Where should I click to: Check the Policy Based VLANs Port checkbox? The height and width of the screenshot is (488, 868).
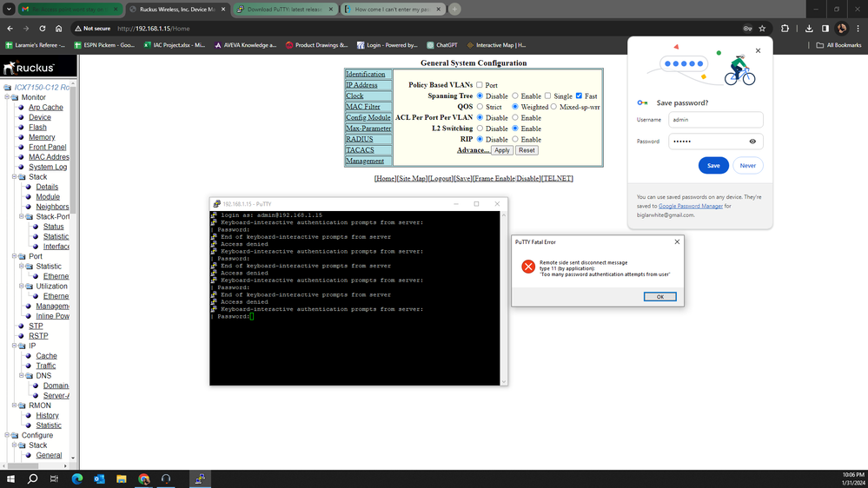(480, 85)
